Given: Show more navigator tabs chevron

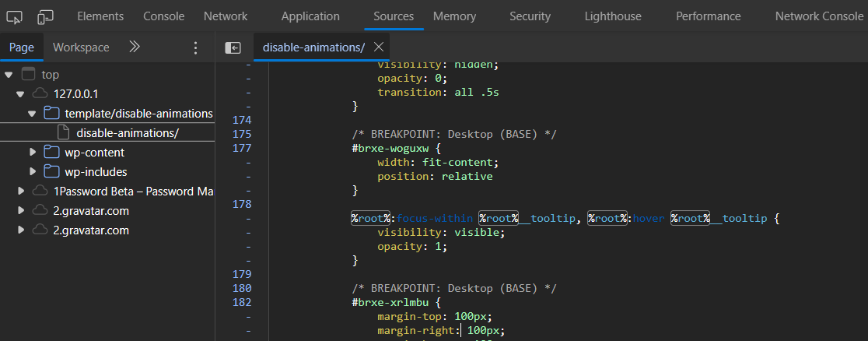Looking at the screenshot, I should [x=135, y=47].
